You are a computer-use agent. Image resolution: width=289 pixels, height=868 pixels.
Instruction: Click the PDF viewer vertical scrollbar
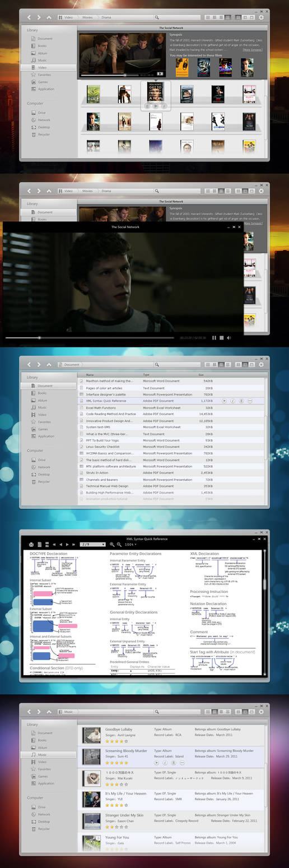[x=265, y=612]
